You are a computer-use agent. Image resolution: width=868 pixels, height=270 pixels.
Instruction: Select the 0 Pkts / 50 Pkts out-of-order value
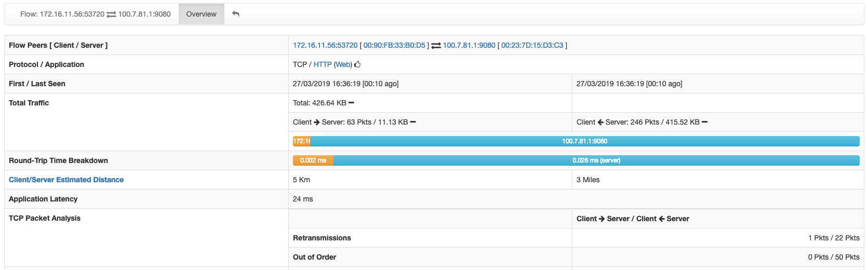click(x=834, y=257)
